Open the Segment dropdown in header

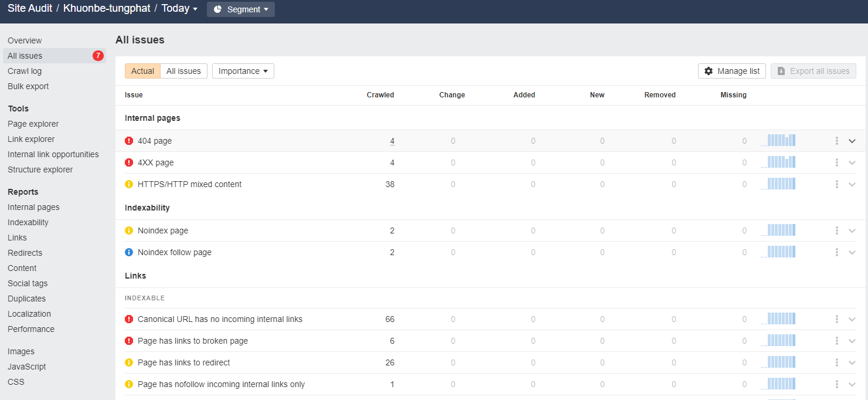241,9
